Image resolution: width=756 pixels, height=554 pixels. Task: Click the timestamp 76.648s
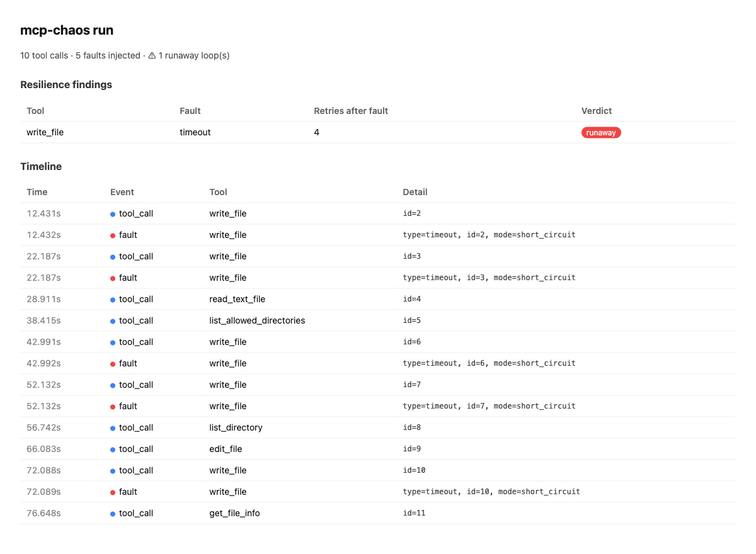pos(43,513)
